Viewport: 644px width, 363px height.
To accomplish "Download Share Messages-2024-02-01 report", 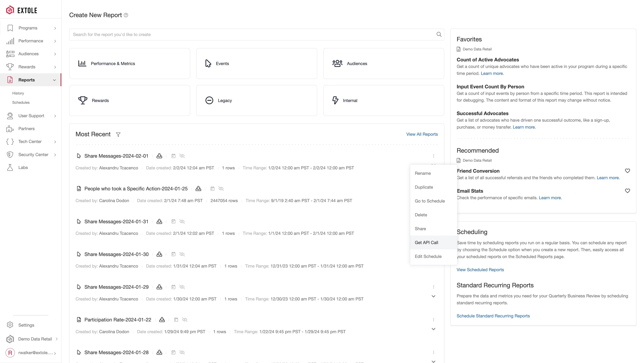I will (x=159, y=156).
